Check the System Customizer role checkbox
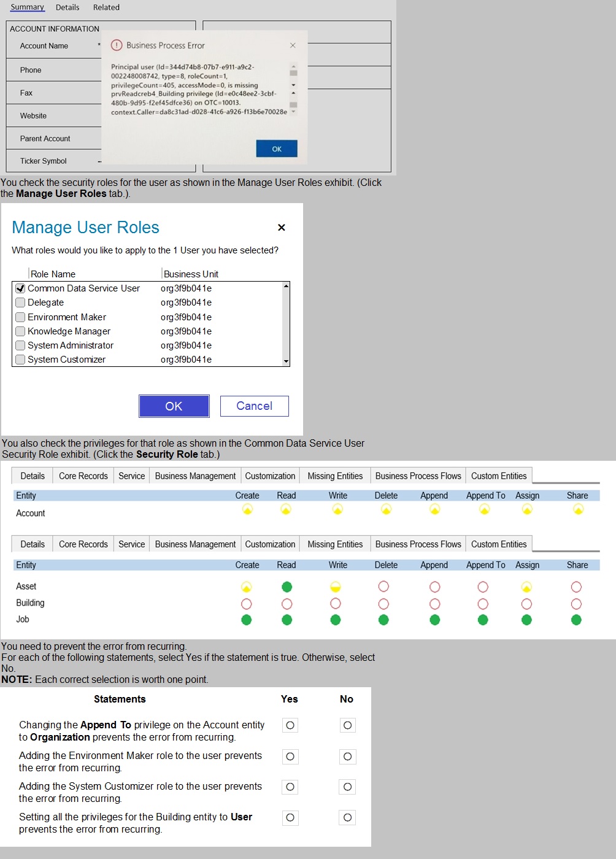 pyautogui.click(x=20, y=360)
